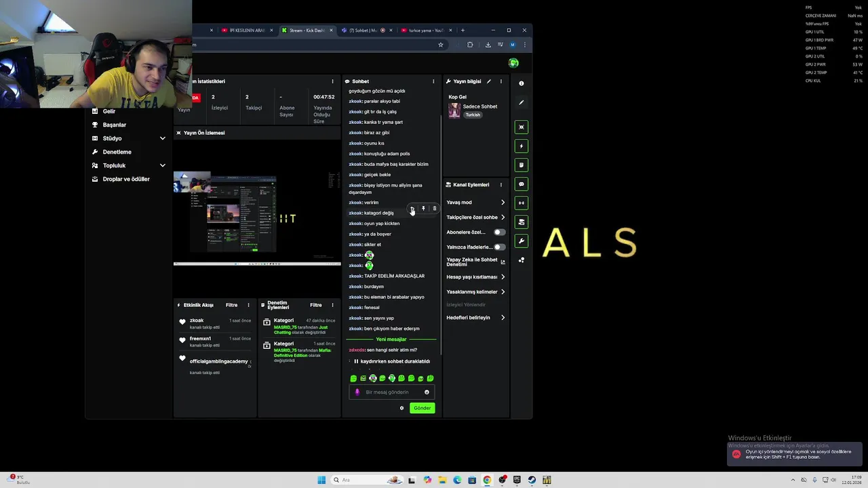This screenshot has height=488, width=868.
Task: Open chat settings gear next to Gönder
Action: coord(401,408)
